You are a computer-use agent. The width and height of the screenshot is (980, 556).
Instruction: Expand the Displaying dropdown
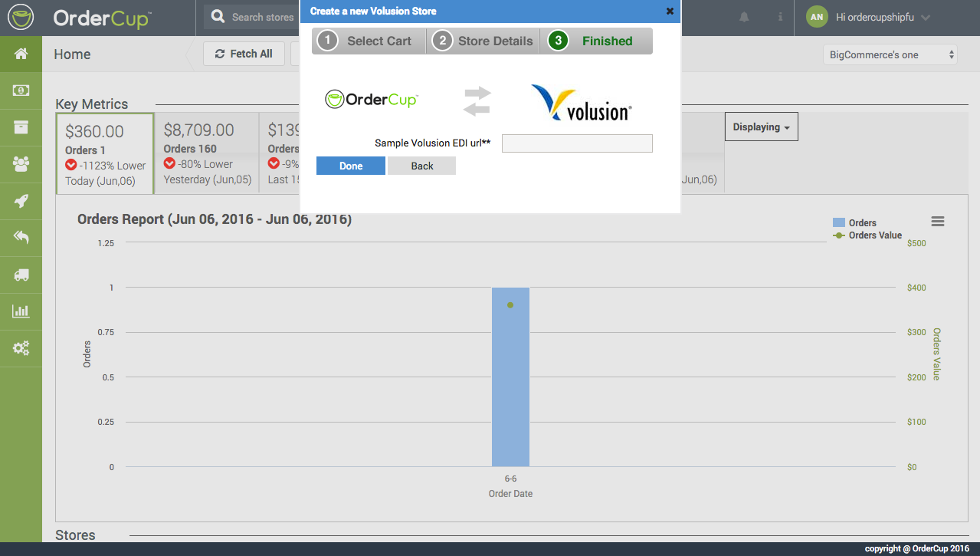[762, 127]
